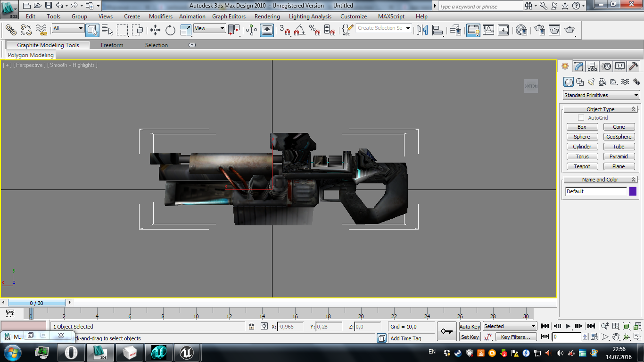The image size is (644, 362).
Task: Open Render Setup dialog
Action: 539,30
